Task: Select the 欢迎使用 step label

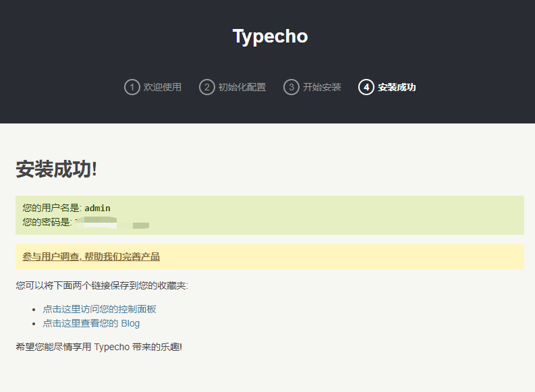Action: [x=162, y=87]
